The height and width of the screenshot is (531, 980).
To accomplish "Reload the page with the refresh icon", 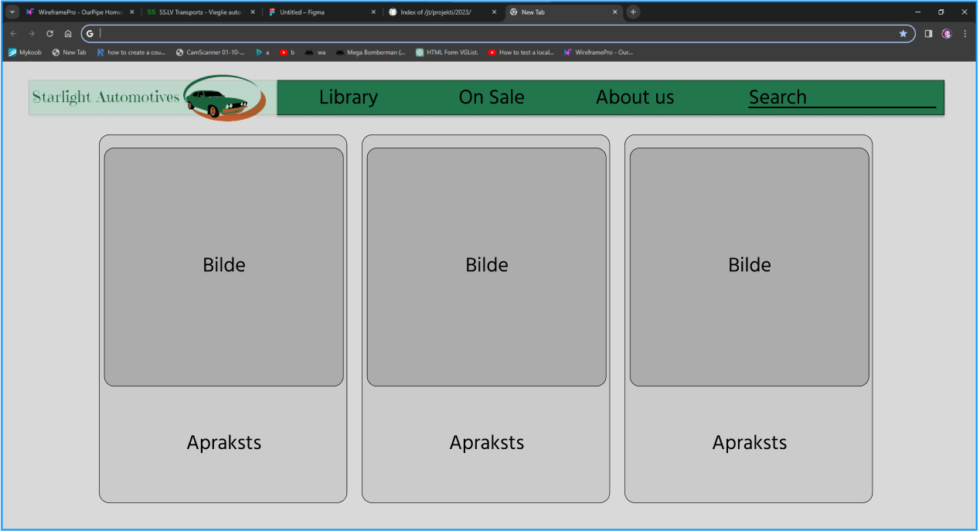I will click(50, 34).
